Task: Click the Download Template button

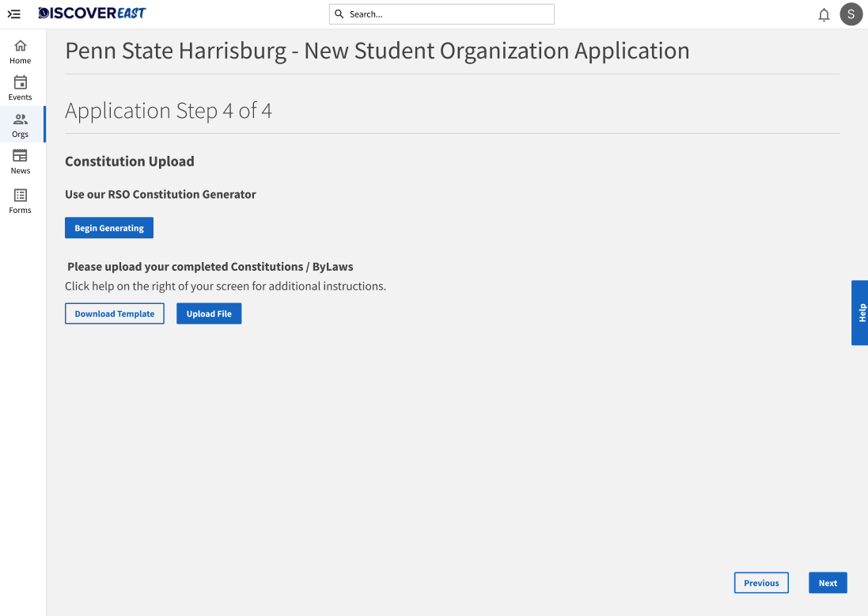Action: [x=115, y=314]
